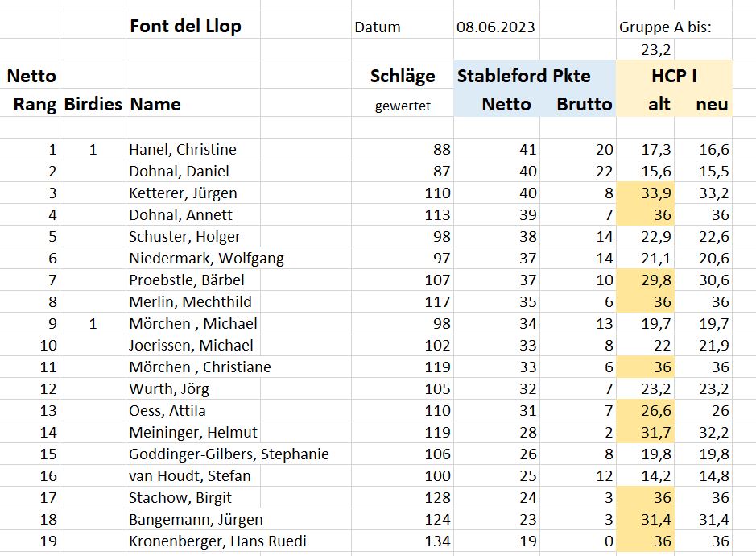
Task: Click Ketterer's highlighted alt HCP 33,9
Action: click(655, 193)
